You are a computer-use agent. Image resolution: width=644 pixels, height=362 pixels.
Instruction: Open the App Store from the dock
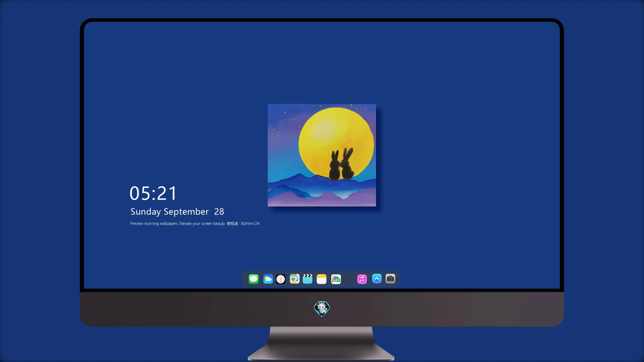click(x=377, y=279)
